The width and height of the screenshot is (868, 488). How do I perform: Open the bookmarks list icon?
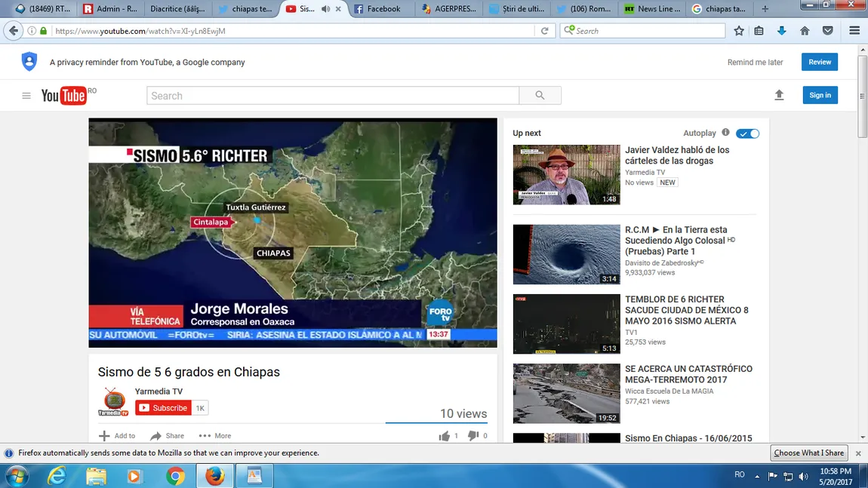click(759, 31)
